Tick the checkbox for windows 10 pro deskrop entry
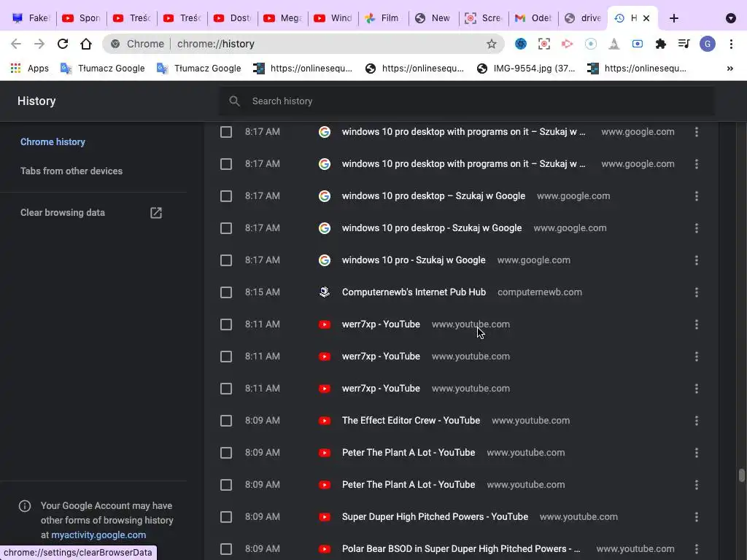Viewport: 747px width, 560px height. point(226,228)
